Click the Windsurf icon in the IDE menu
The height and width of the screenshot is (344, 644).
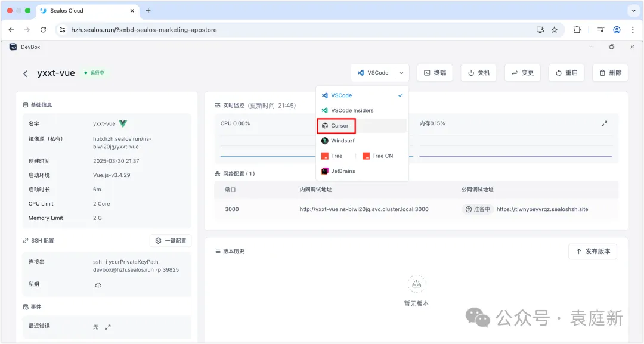pos(325,141)
